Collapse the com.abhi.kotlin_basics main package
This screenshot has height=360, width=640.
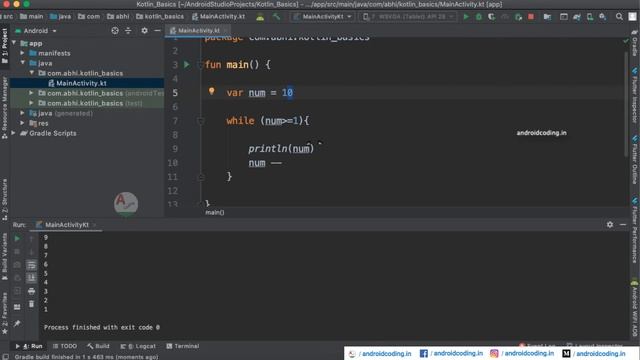click(31, 73)
